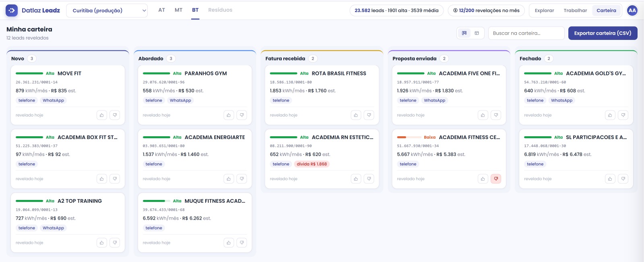Click the Abordado column header
The height and width of the screenshot is (262, 644).
pos(151,59)
